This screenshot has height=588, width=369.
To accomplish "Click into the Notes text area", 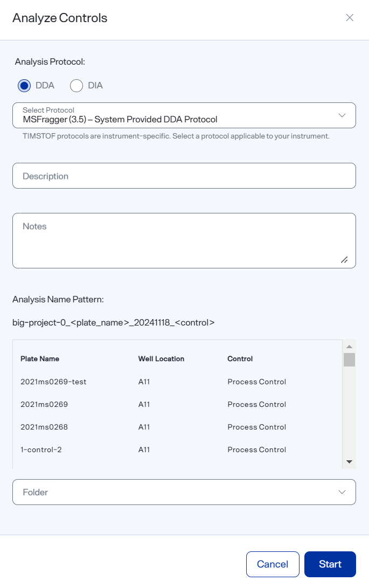I will click(184, 241).
